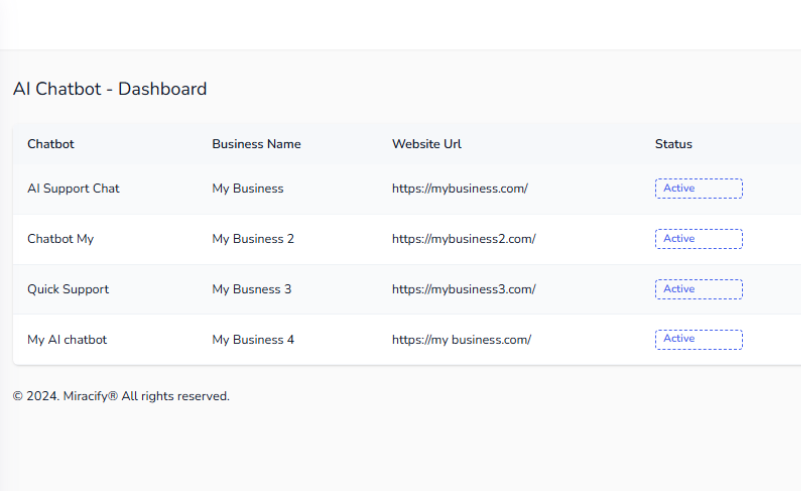Select the AI Support Chat chatbot name
801x491 pixels.
(x=73, y=189)
